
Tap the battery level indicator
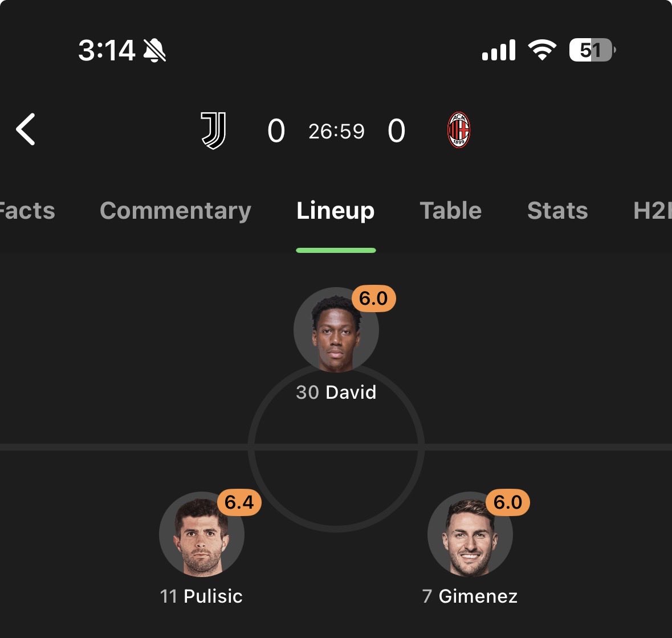(592, 50)
